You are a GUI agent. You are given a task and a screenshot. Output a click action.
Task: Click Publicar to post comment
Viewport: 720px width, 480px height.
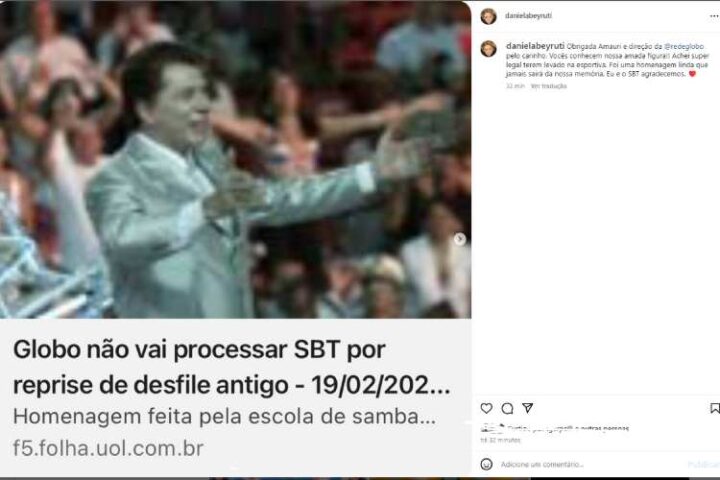click(x=703, y=464)
